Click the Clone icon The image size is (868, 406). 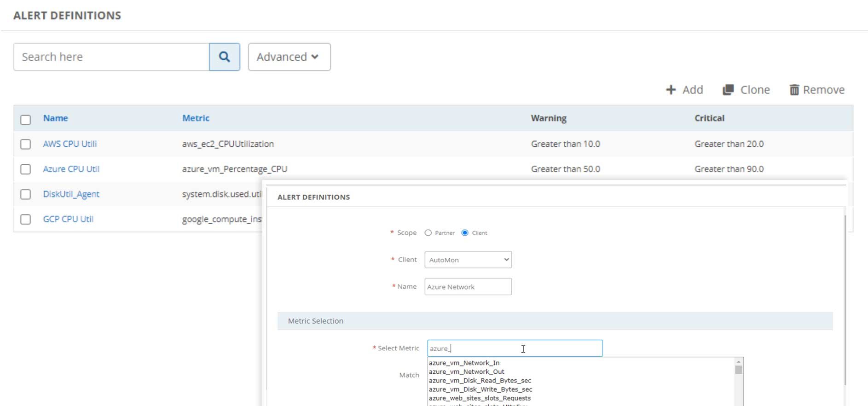click(x=728, y=90)
